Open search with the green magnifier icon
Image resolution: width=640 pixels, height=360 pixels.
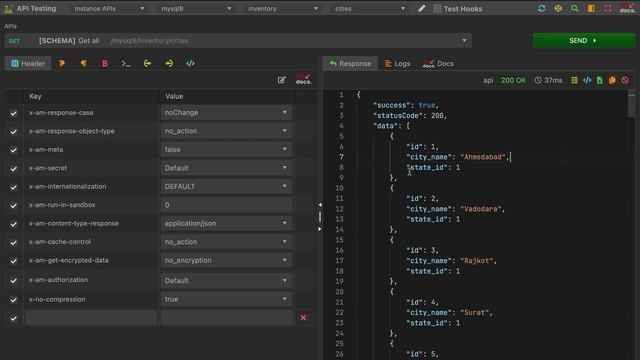[x=575, y=9]
